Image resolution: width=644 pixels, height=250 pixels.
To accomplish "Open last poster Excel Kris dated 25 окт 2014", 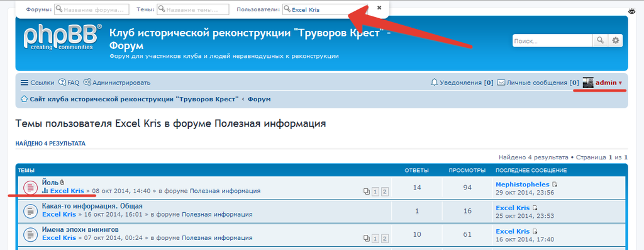I will point(513,208).
